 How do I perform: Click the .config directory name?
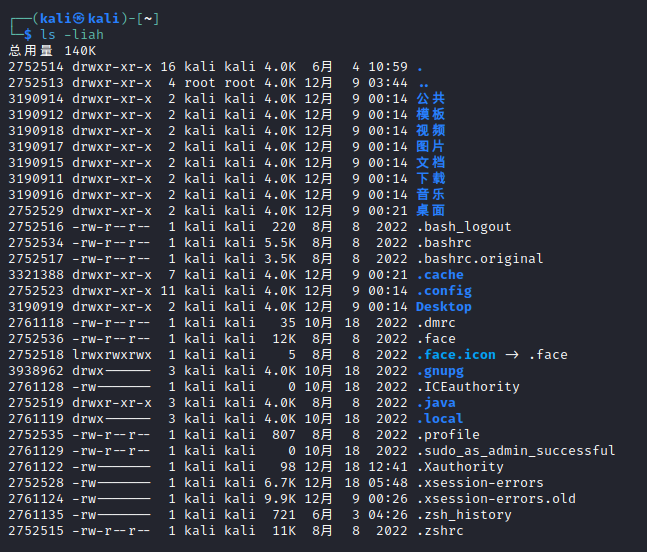(x=443, y=290)
